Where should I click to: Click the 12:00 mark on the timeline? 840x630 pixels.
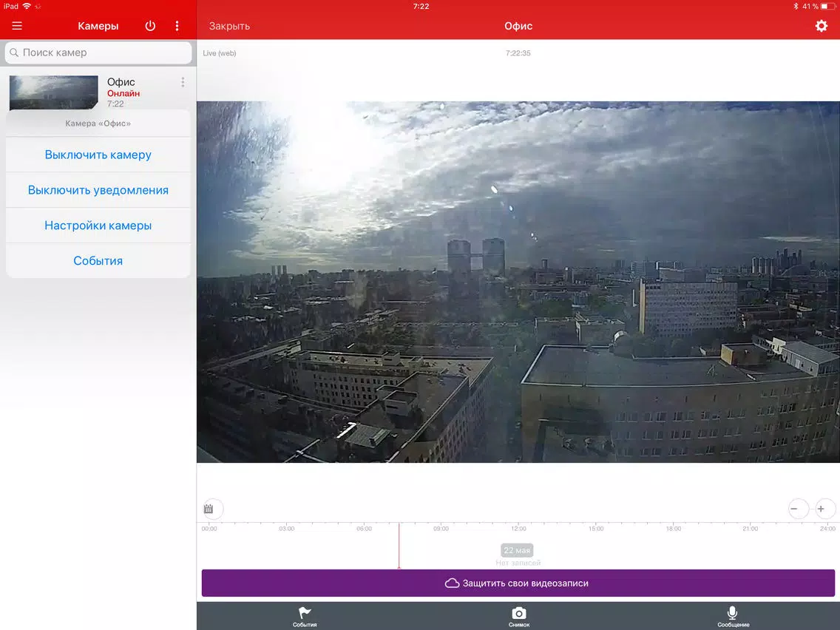click(518, 528)
